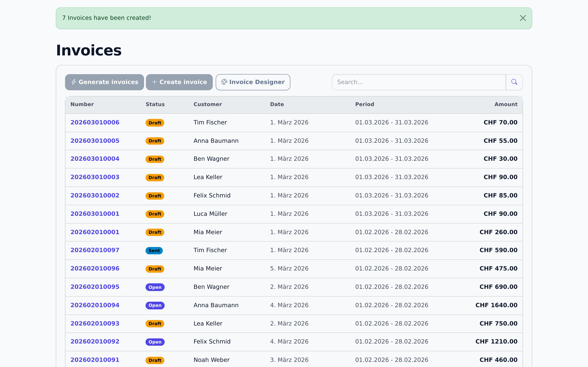
Task: Click the Create invoice button
Action: point(179,82)
